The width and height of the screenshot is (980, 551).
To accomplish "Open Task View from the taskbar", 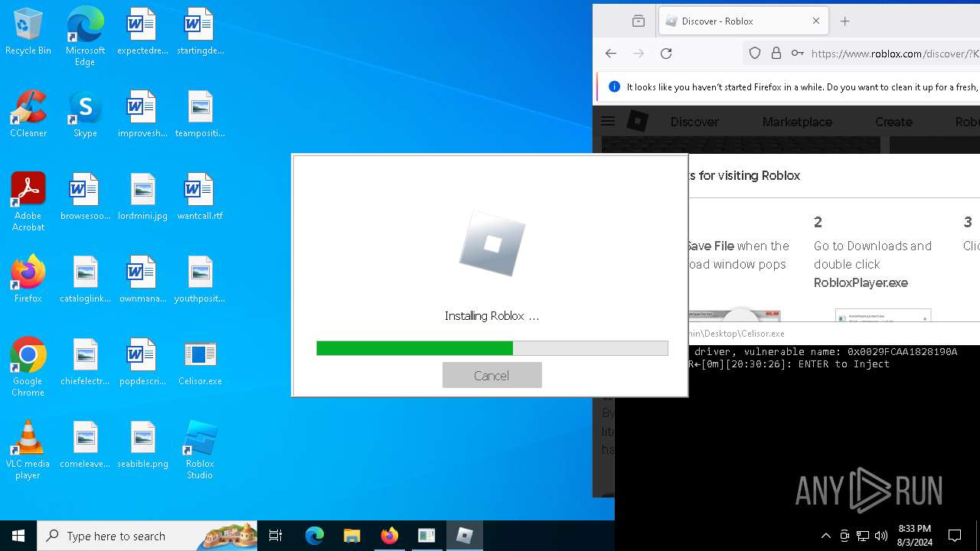I will (276, 536).
